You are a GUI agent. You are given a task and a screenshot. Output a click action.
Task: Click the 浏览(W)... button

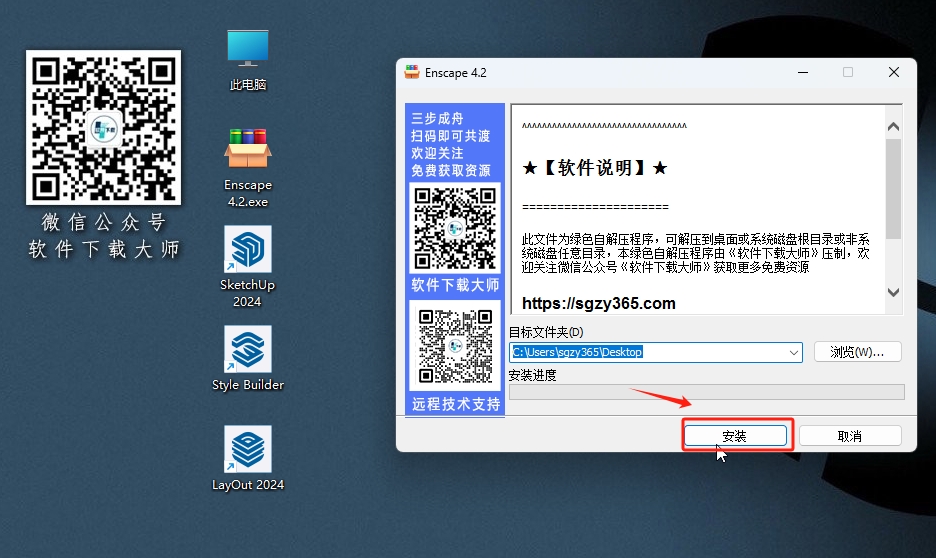tap(857, 352)
